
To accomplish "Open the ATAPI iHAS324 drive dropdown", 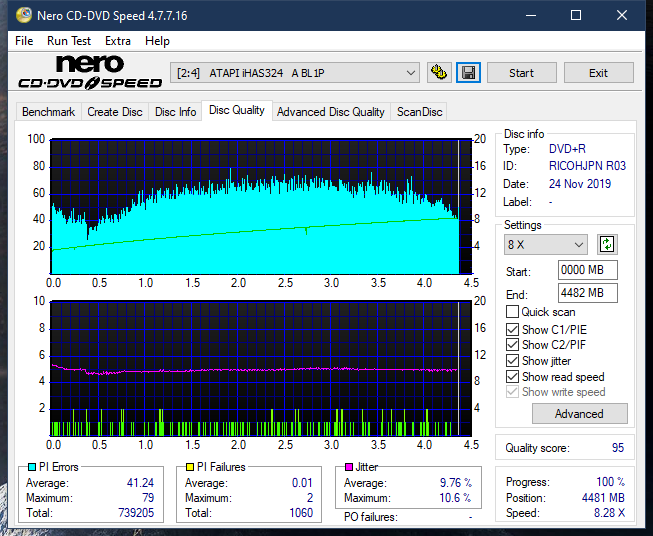I will tap(295, 73).
